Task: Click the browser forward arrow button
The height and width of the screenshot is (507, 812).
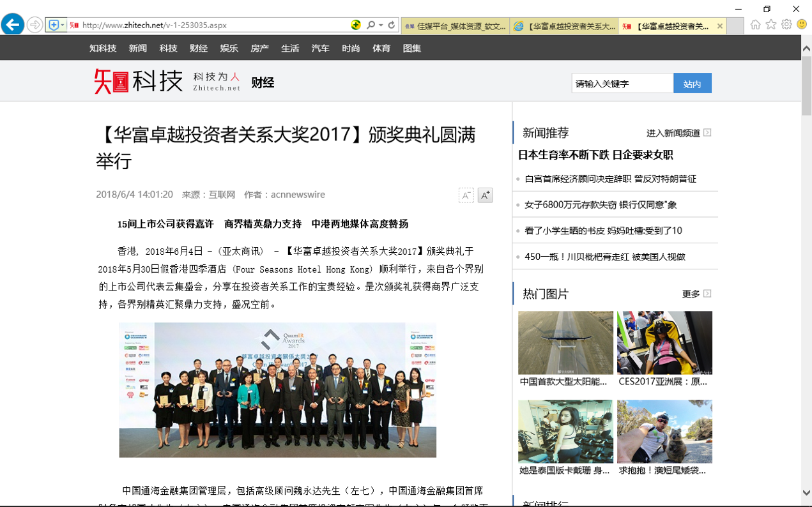Action: [x=35, y=25]
